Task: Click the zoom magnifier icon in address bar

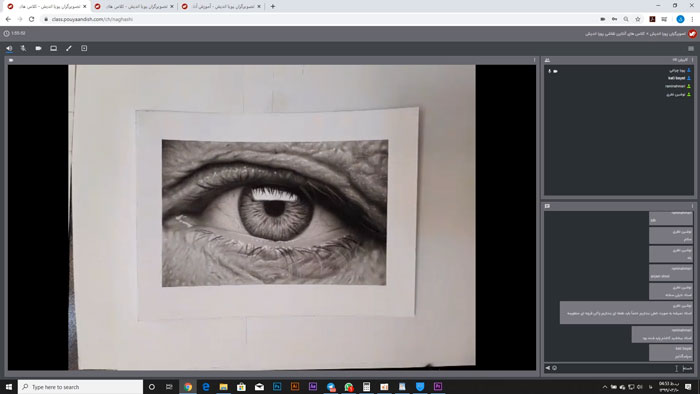Action: point(626,19)
